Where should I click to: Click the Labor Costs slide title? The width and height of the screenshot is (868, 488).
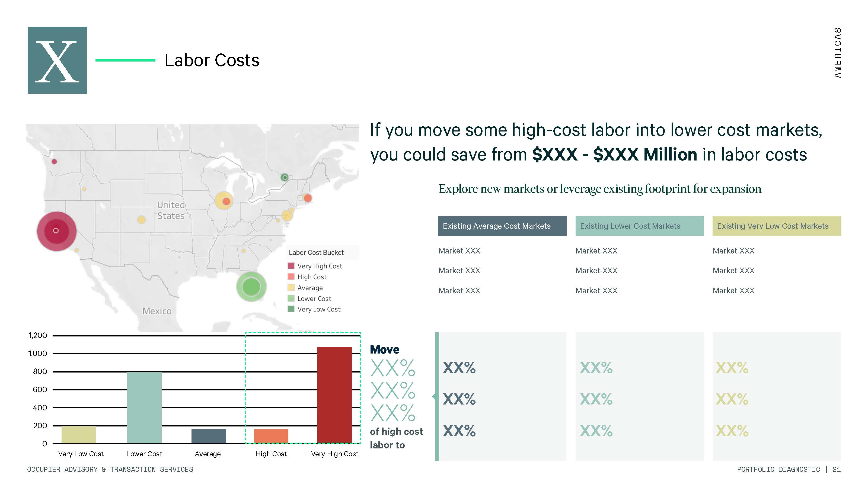212,60
